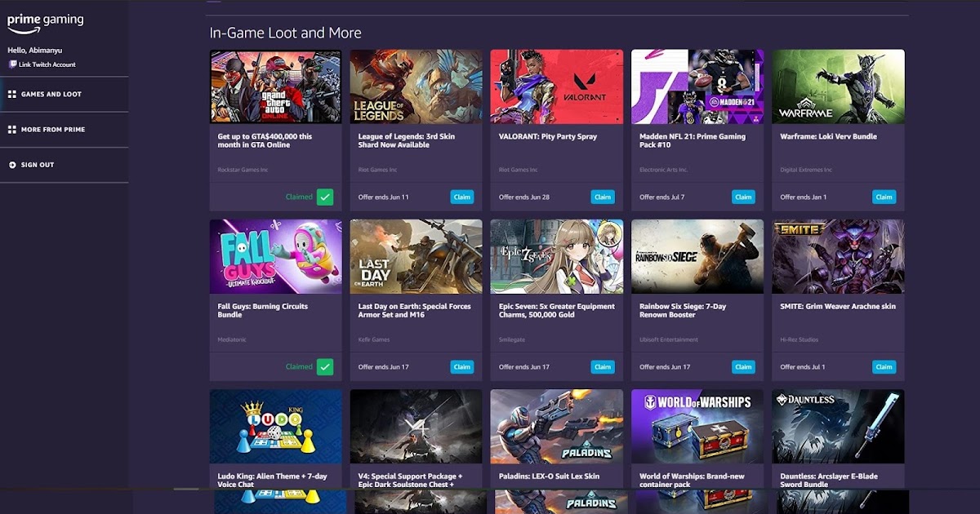Sign out of Prime Gaming
Image resolution: width=980 pixels, height=514 pixels.
[x=36, y=164]
